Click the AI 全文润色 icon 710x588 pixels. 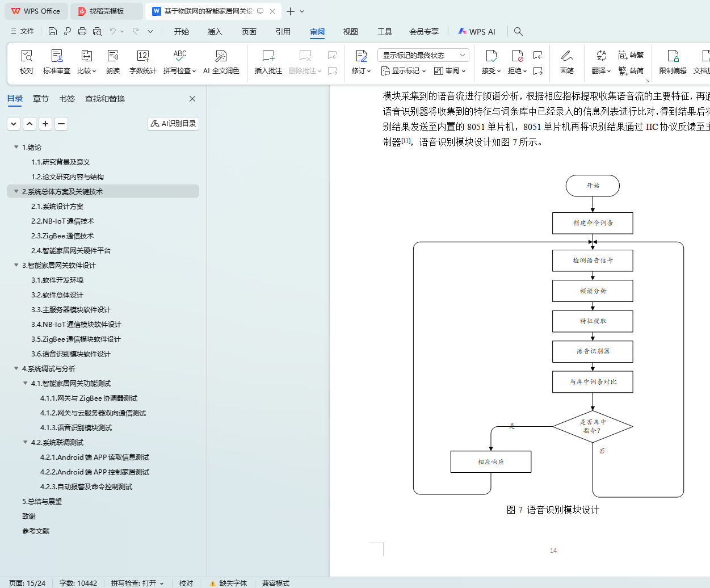(221, 62)
